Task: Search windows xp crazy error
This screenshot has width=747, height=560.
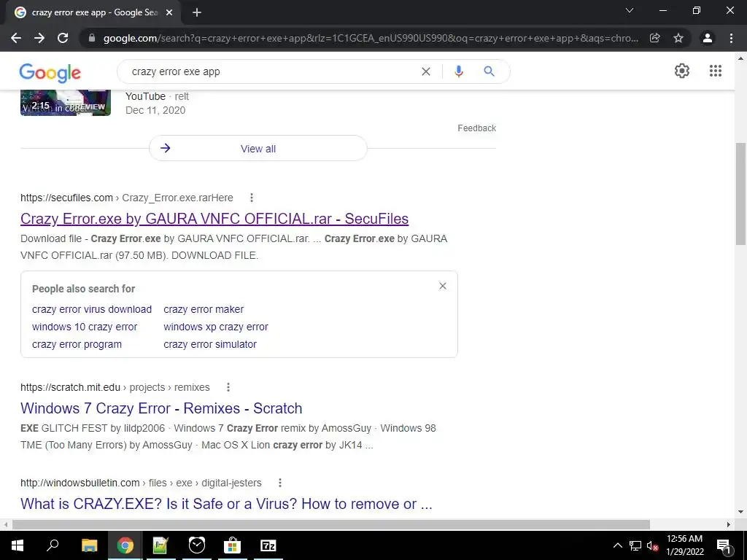Action: click(x=216, y=327)
